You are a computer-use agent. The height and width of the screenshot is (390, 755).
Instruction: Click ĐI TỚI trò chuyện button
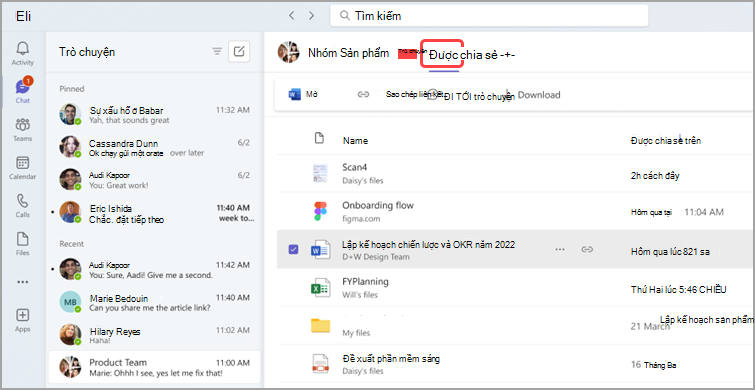click(472, 96)
